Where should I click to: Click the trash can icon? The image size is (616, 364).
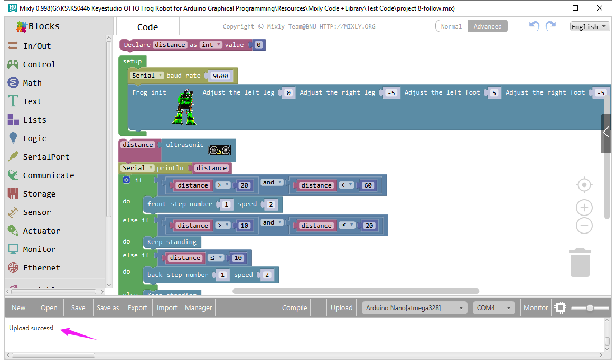(x=580, y=262)
